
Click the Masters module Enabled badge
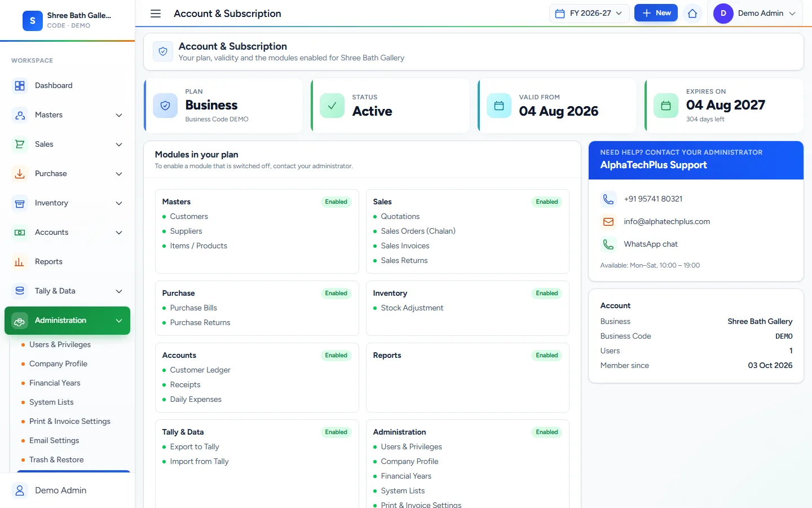click(x=336, y=202)
